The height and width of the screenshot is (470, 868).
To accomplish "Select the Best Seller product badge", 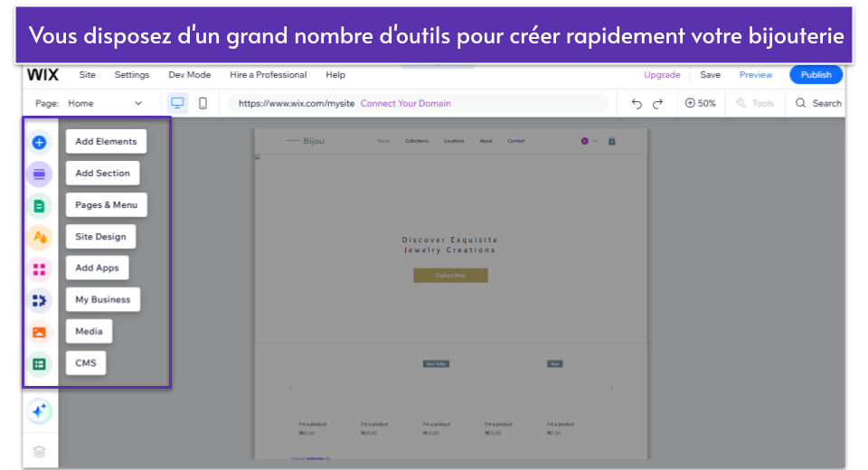I will [436, 363].
